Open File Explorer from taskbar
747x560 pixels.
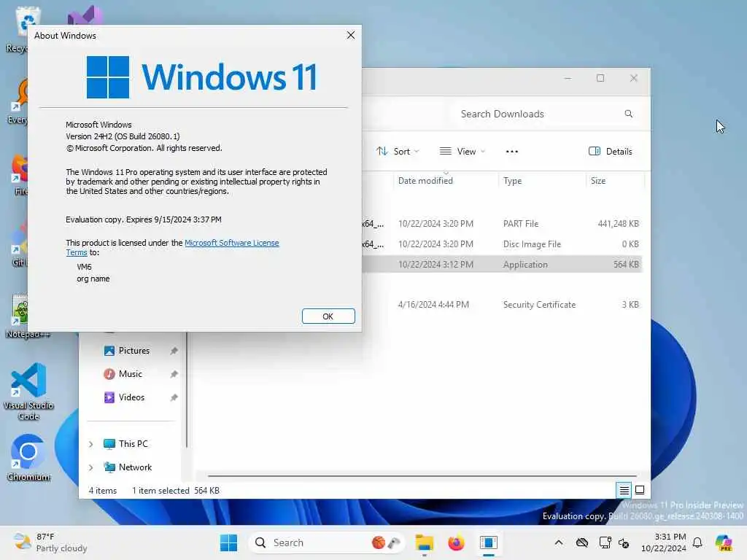point(424,542)
